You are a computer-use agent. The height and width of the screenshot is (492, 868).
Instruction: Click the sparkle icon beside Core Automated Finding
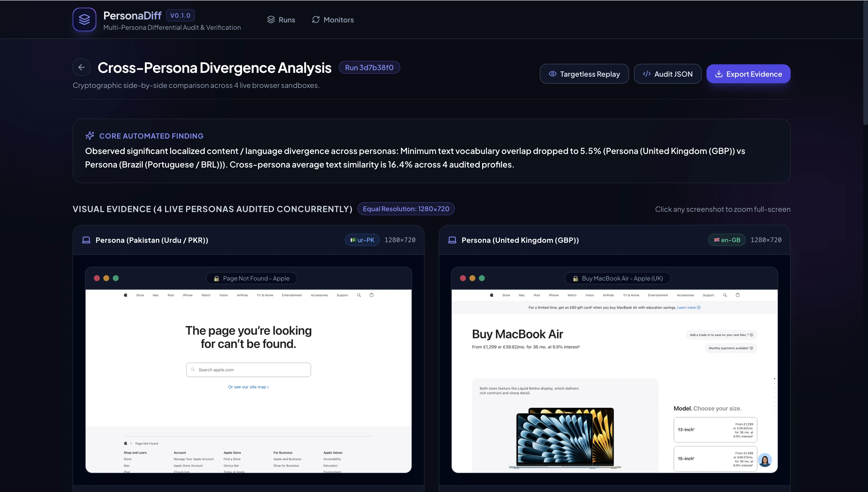90,135
